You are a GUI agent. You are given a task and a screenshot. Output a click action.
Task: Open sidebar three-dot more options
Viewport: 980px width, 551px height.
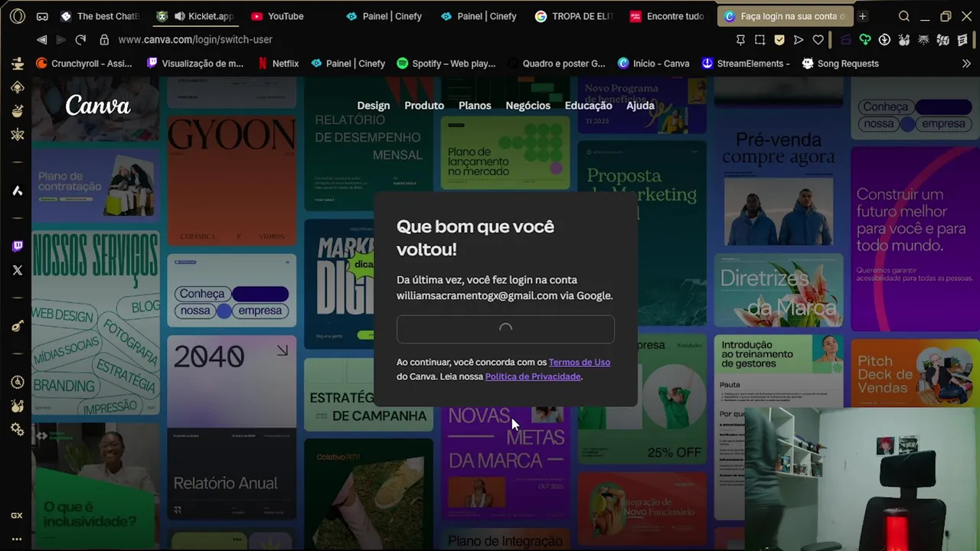(17, 539)
